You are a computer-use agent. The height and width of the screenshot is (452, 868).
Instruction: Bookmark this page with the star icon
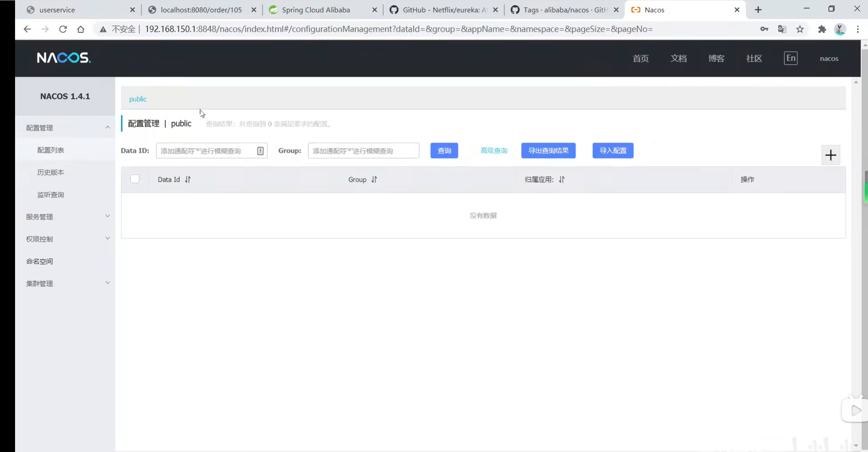pyautogui.click(x=800, y=29)
